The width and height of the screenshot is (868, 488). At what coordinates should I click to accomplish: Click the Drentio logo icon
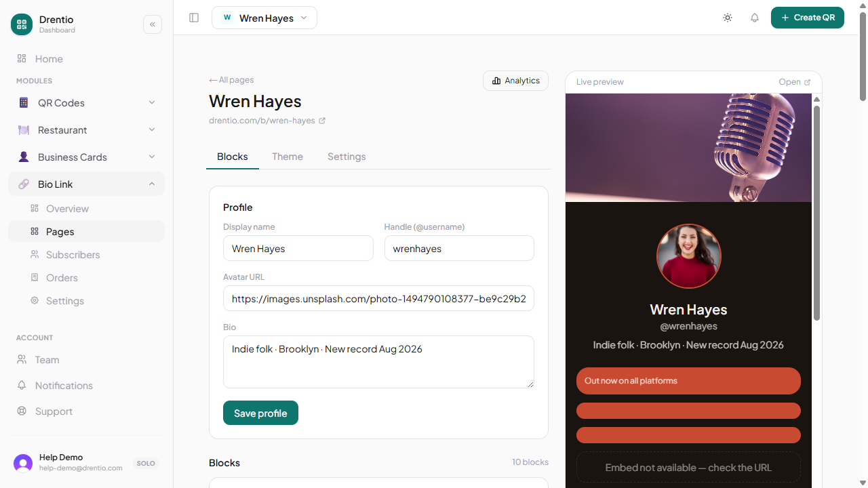(22, 24)
